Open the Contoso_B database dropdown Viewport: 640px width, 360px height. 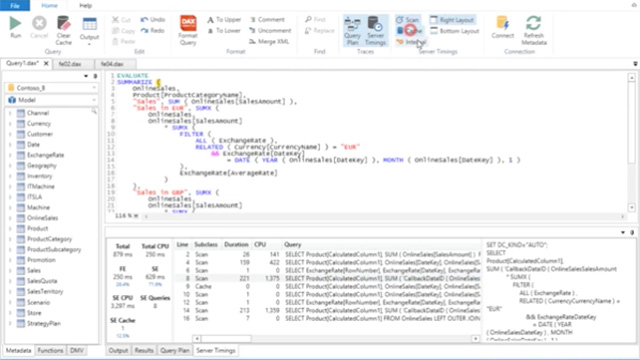(51, 88)
